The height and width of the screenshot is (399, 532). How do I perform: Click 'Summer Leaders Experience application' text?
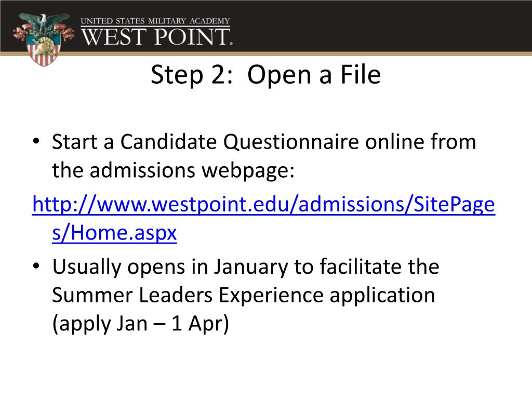(244, 295)
